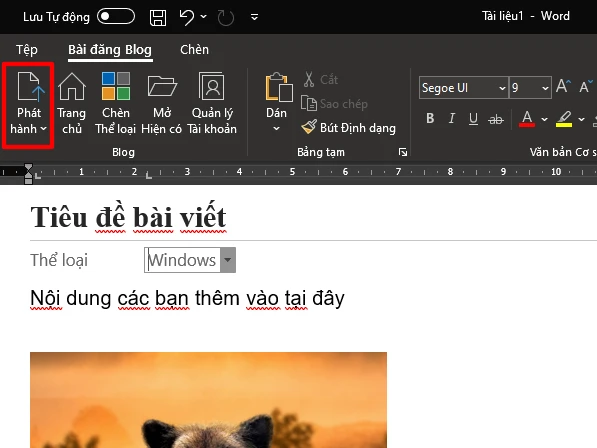Screen dimensions: 597x448
Task: Click Mở Hiện có open existing post
Action: 162,104
